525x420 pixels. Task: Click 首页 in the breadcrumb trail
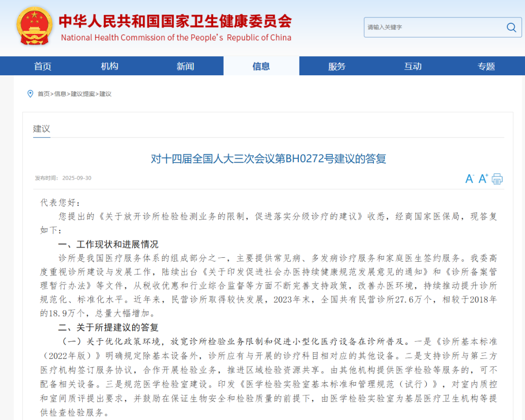tap(44, 94)
